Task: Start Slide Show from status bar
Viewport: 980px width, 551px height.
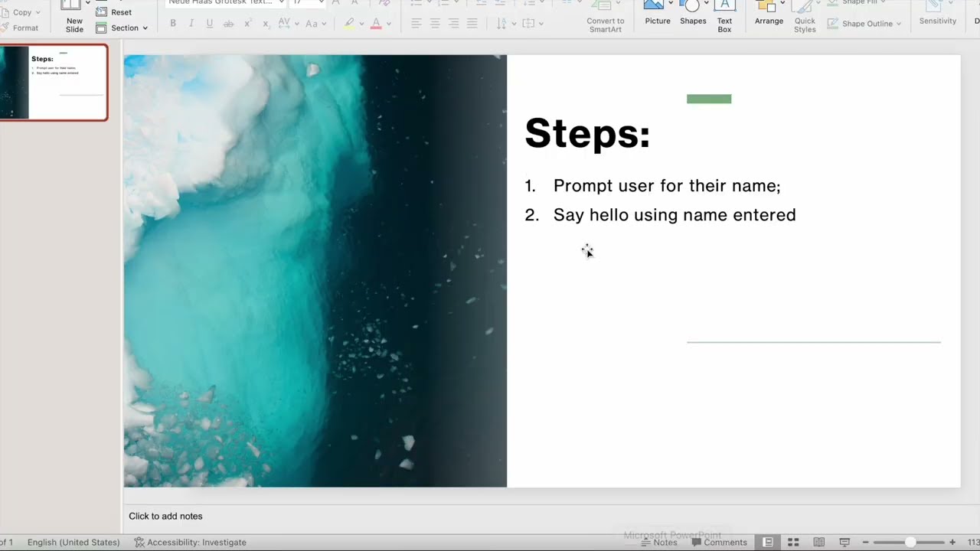Action: tap(844, 542)
